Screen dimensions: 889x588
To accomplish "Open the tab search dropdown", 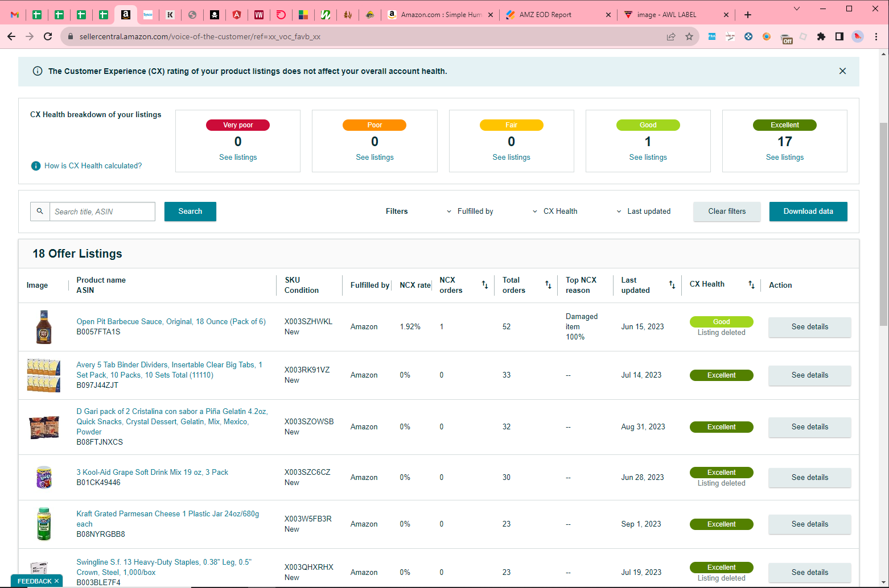I will (797, 9).
